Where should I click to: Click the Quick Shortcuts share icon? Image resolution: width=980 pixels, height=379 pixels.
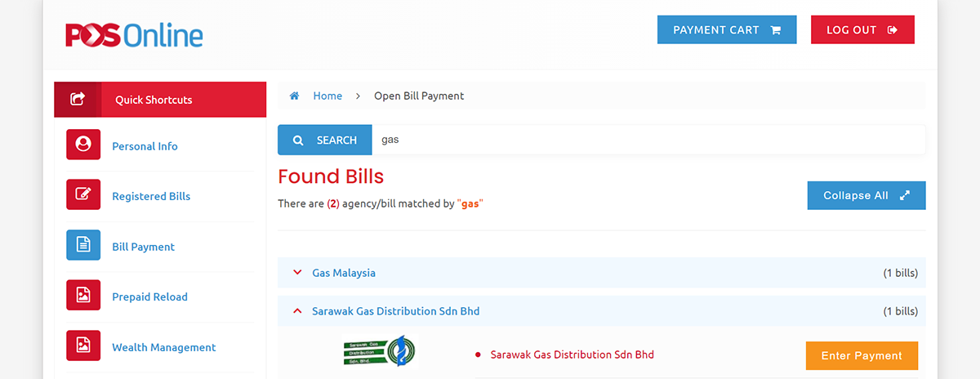78,99
